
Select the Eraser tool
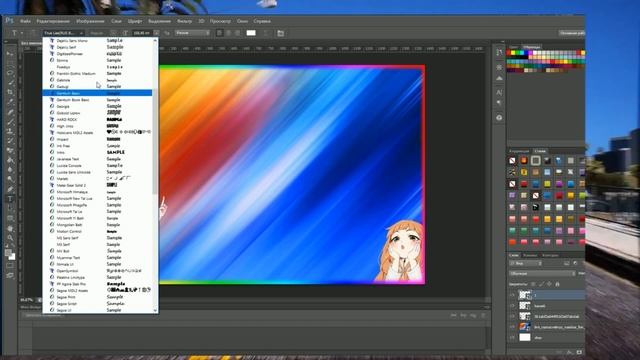point(10,151)
